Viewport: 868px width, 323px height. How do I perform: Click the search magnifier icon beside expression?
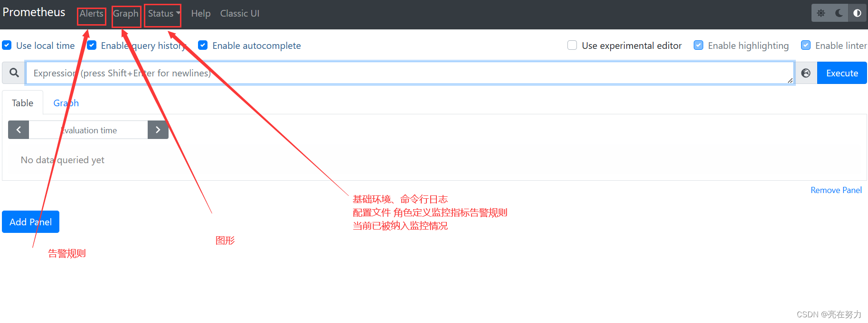(14, 73)
